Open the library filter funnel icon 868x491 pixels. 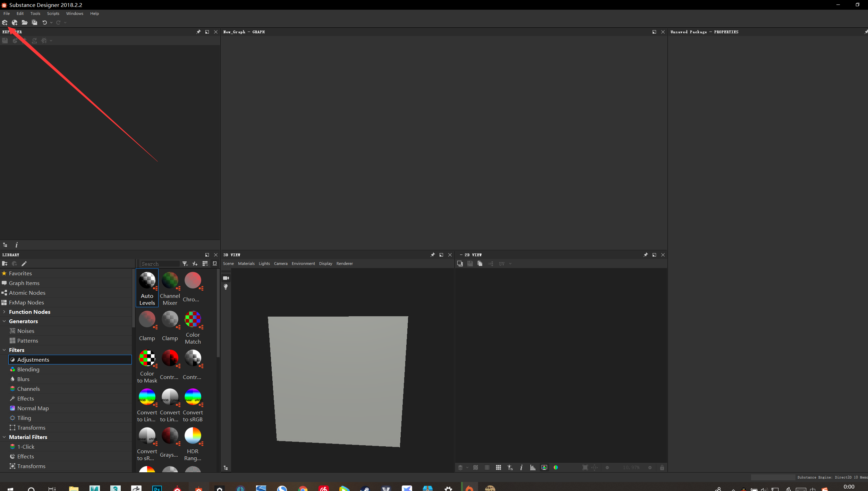186,264
